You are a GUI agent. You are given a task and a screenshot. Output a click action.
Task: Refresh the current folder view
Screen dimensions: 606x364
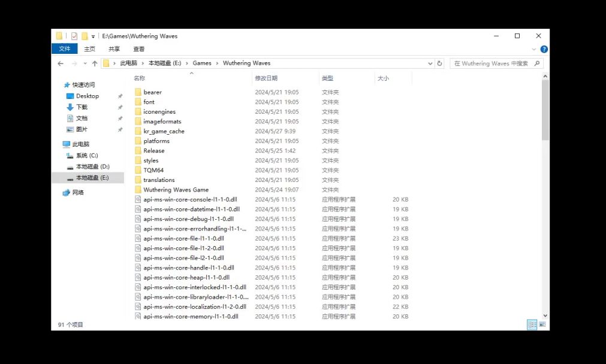[439, 63]
